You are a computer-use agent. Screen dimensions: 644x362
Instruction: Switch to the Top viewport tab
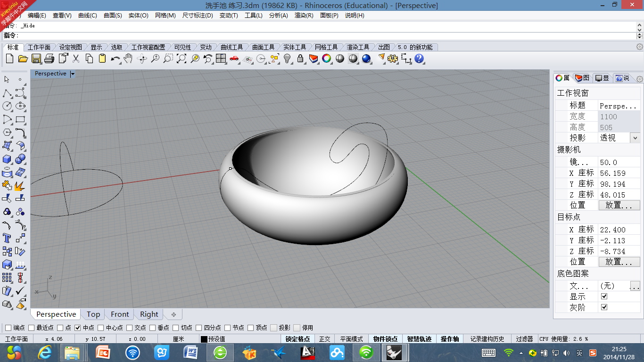pos(93,314)
